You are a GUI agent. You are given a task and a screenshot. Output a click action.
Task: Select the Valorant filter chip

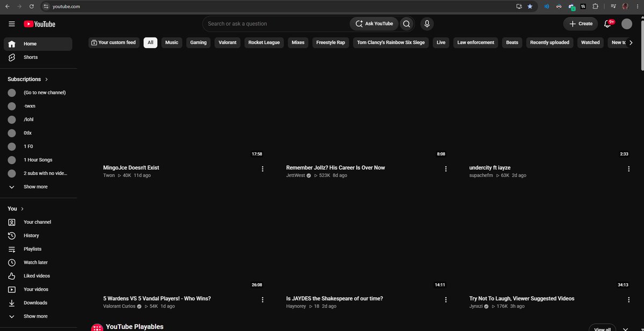pyautogui.click(x=228, y=42)
